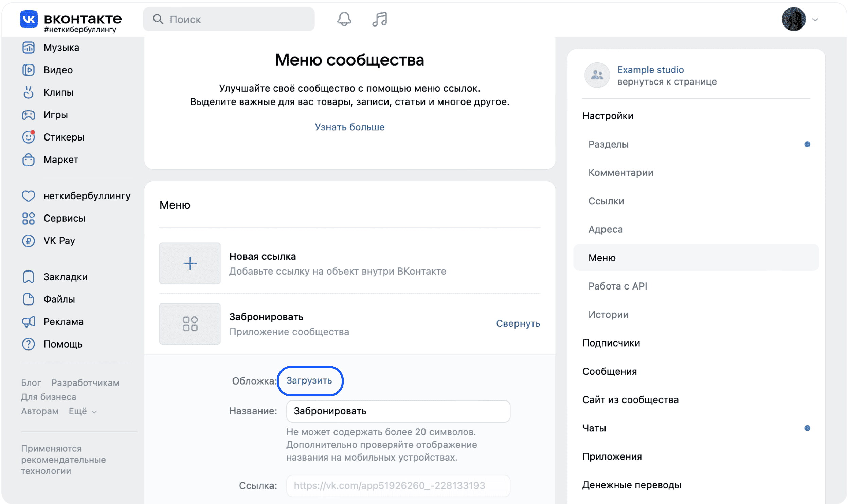Image resolution: width=849 pixels, height=504 pixels.
Task: Open the Подписчики section
Action: pyautogui.click(x=611, y=343)
